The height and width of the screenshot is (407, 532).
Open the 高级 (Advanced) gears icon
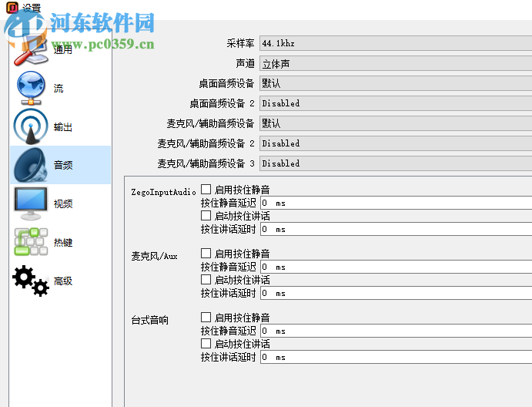[31, 281]
